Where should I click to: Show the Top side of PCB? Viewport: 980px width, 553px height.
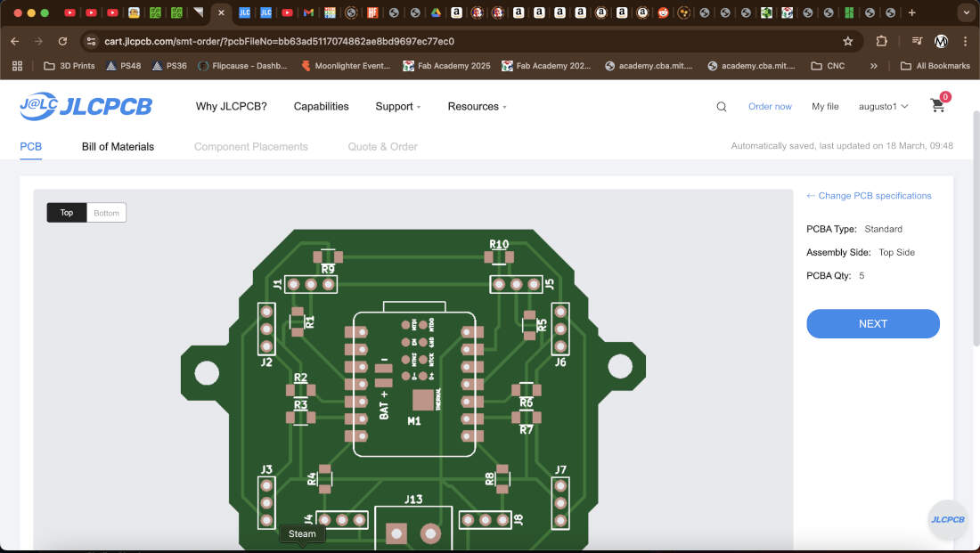pyautogui.click(x=67, y=213)
